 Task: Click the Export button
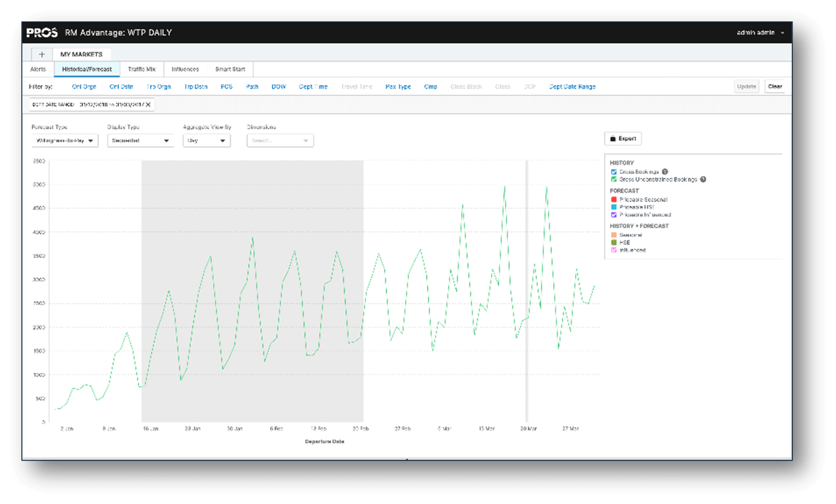click(x=623, y=139)
